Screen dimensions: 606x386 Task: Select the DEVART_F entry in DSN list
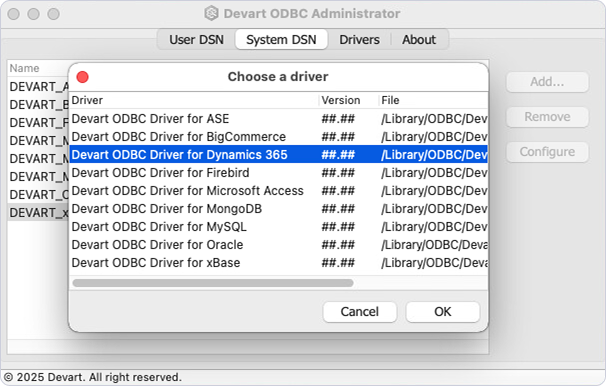[x=38, y=122]
